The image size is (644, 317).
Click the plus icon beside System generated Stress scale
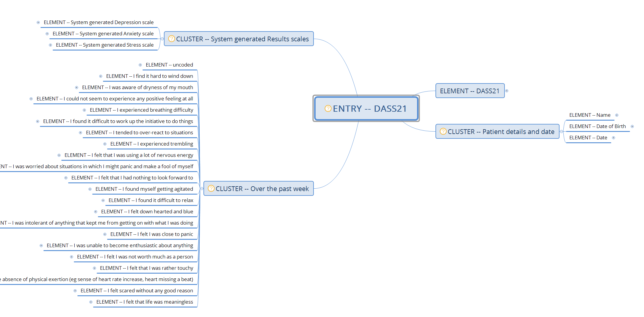click(x=50, y=45)
